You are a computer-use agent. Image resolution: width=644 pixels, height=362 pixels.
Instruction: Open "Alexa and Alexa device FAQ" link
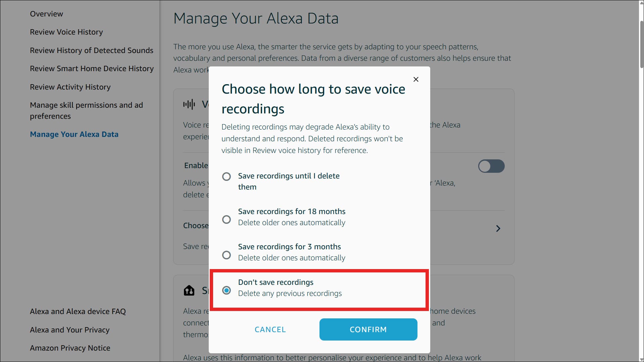pyautogui.click(x=78, y=311)
